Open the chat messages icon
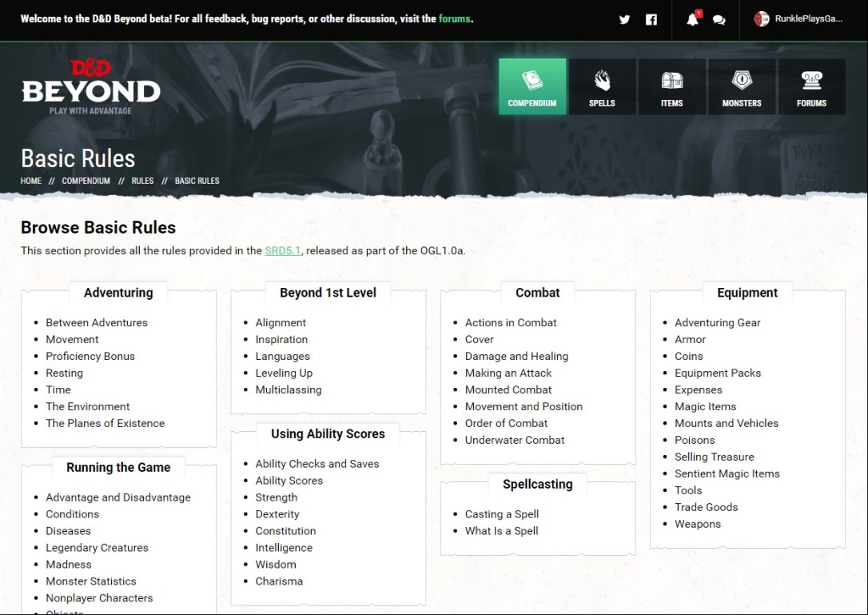868x615 pixels. point(719,19)
